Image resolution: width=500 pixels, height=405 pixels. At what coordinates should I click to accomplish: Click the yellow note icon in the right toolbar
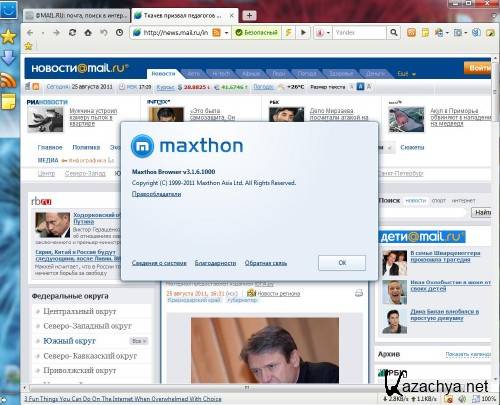425,33
